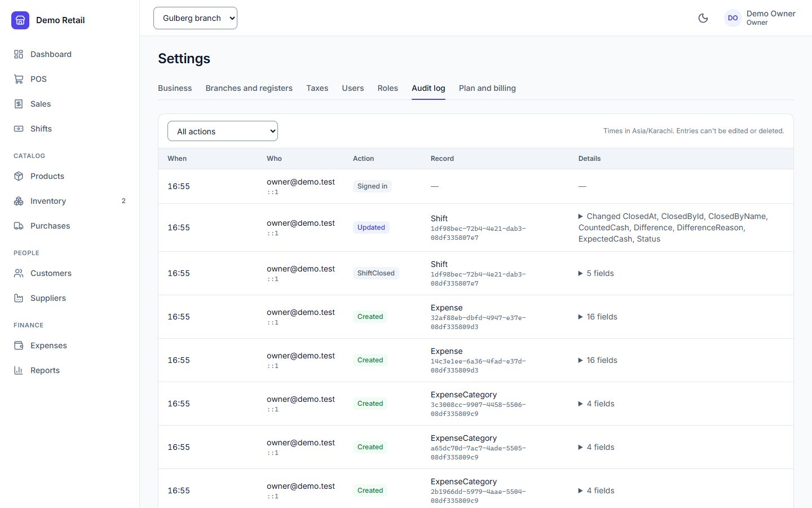Click the Customers people icon
812x508 pixels.
click(x=19, y=273)
